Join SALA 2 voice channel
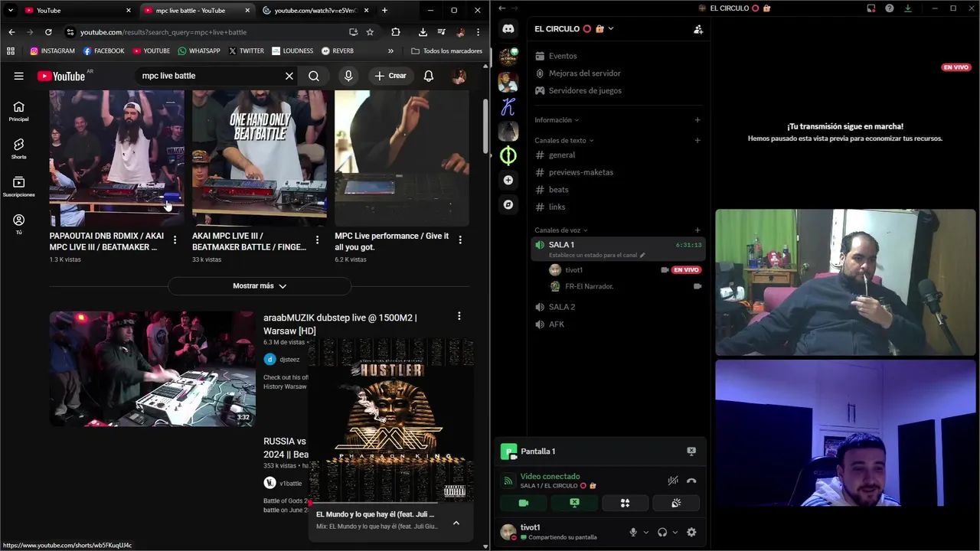Screen dimensions: 980x551 [x=618, y=307]
